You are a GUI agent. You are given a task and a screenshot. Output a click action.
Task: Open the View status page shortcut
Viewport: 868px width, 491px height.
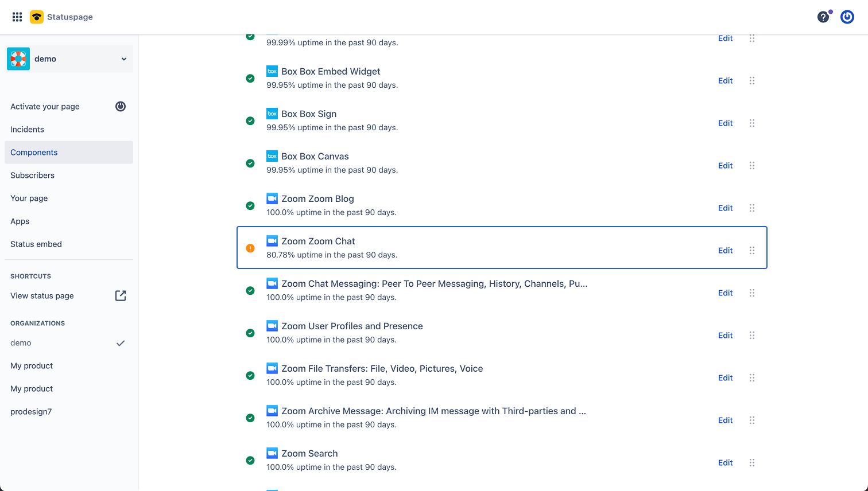[x=69, y=296]
